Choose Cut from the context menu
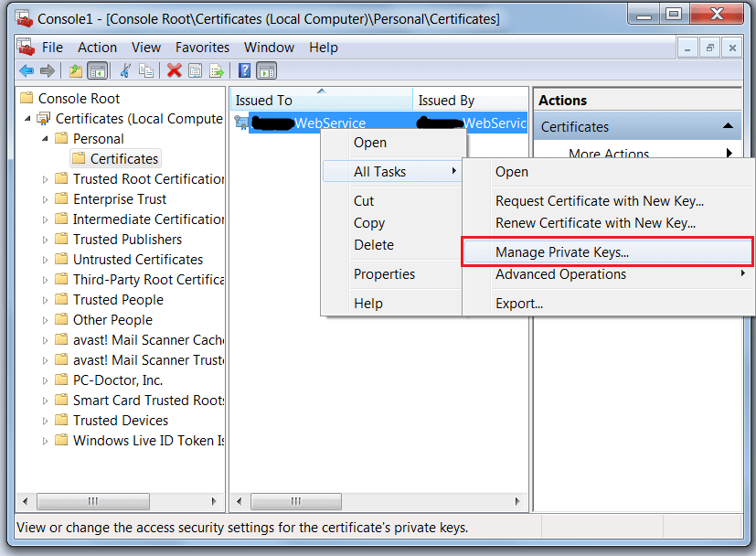Screen dimensions: 756x556 pos(393,201)
